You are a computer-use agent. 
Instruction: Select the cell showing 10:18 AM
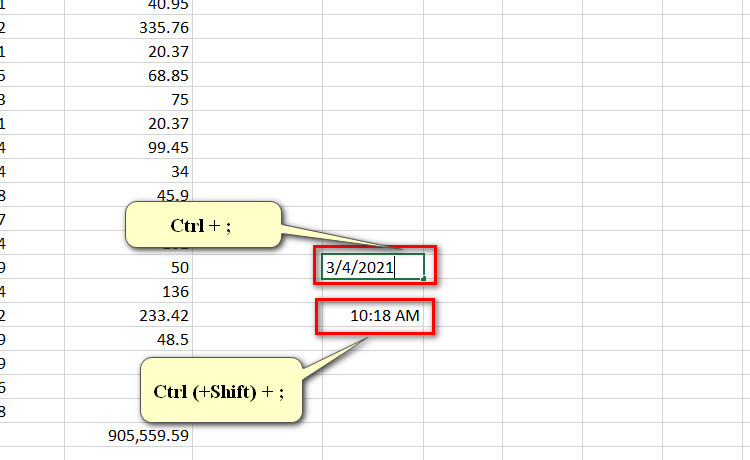tap(373, 315)
